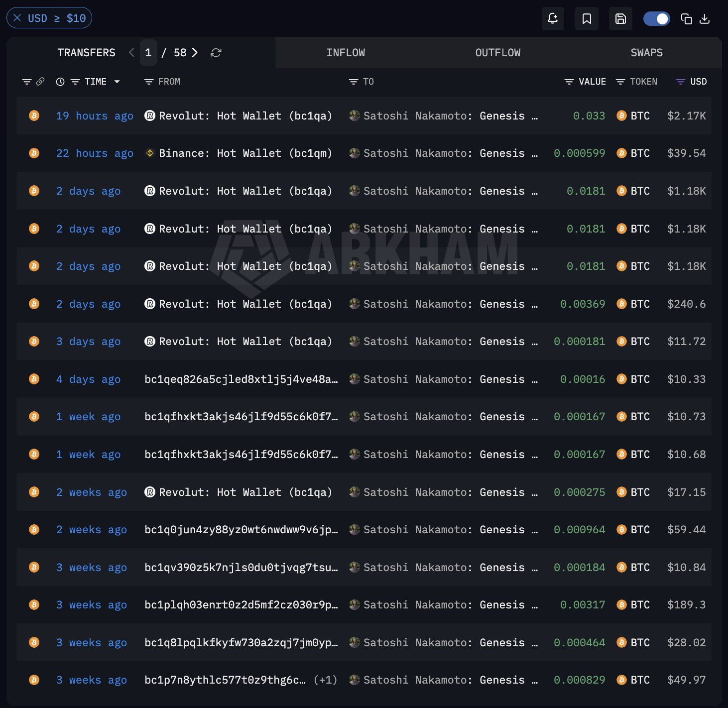Expand the TIME sort dropdown arrow
Viewport: 728px width, 708px height.
coord(117,82)
